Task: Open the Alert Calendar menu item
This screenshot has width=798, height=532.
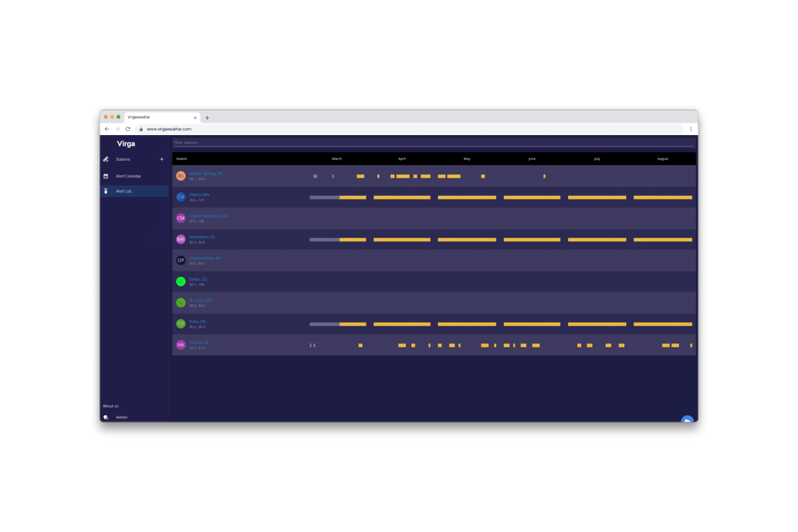Action: click(128, 176)
